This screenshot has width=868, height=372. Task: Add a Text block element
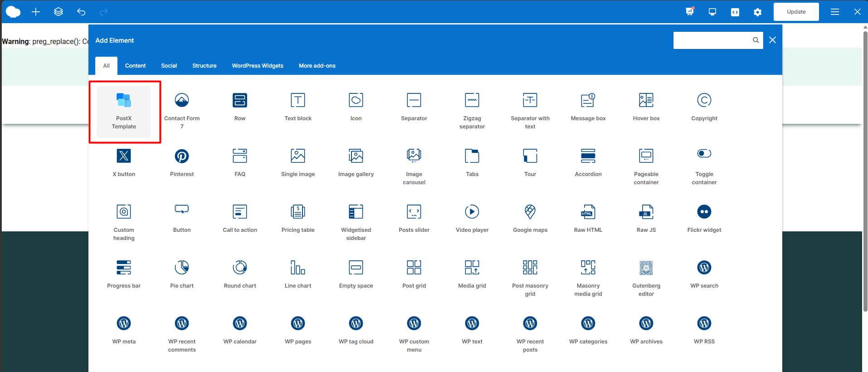point(298,108)
